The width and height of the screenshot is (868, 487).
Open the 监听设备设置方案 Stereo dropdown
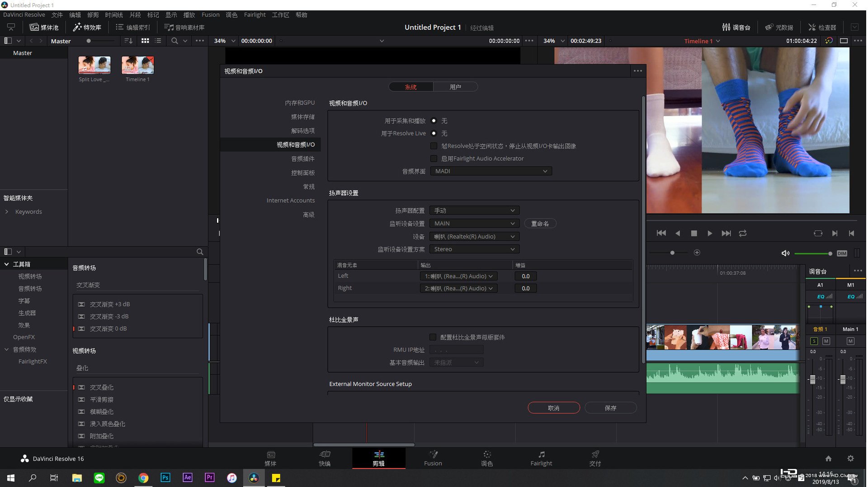click(x=474, y=249)
